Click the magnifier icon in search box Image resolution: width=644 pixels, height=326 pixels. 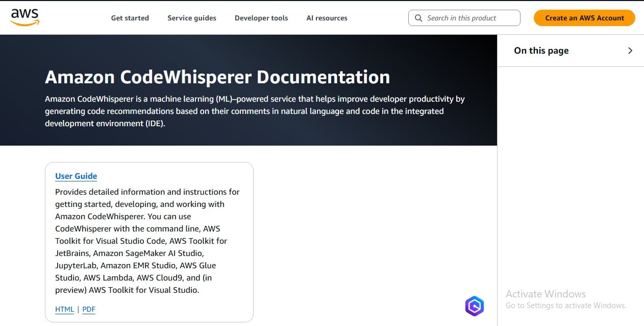point(418,18)
